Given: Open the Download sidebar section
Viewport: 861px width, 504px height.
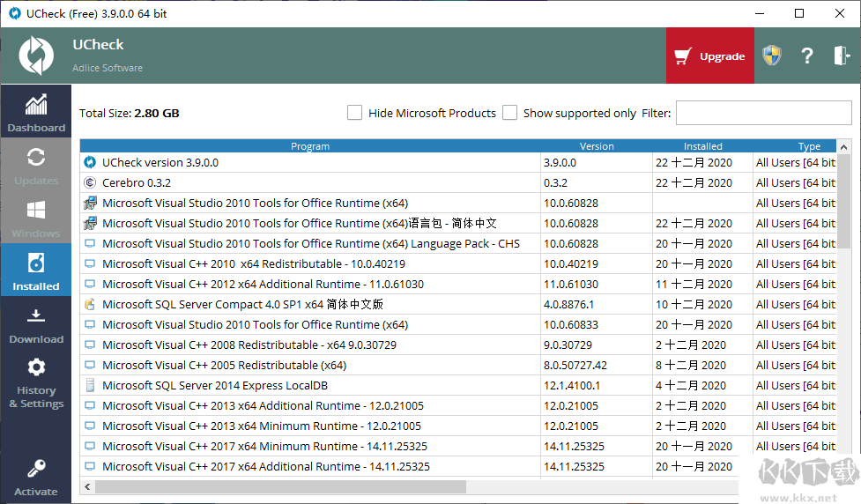Looking at the screenshot, I should tap(36, 324).
